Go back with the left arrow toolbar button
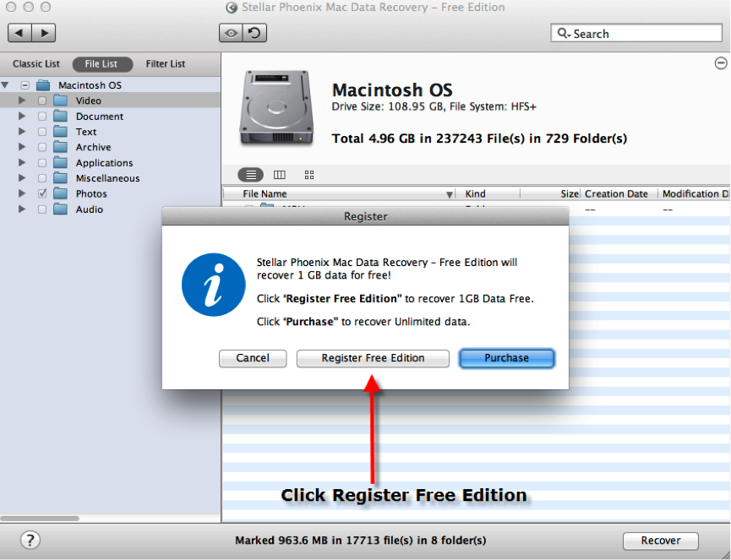 tap(19, 33)
